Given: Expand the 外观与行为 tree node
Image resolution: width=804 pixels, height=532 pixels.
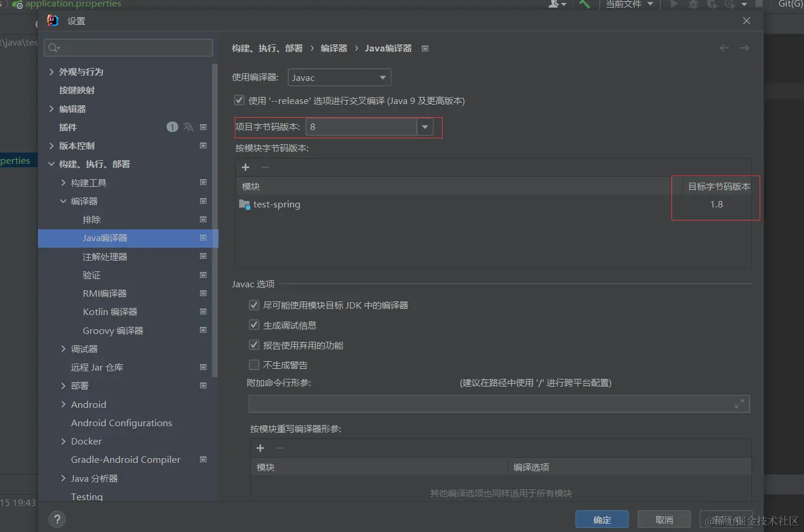Looking at the screenshot, I should click(51, 72).
